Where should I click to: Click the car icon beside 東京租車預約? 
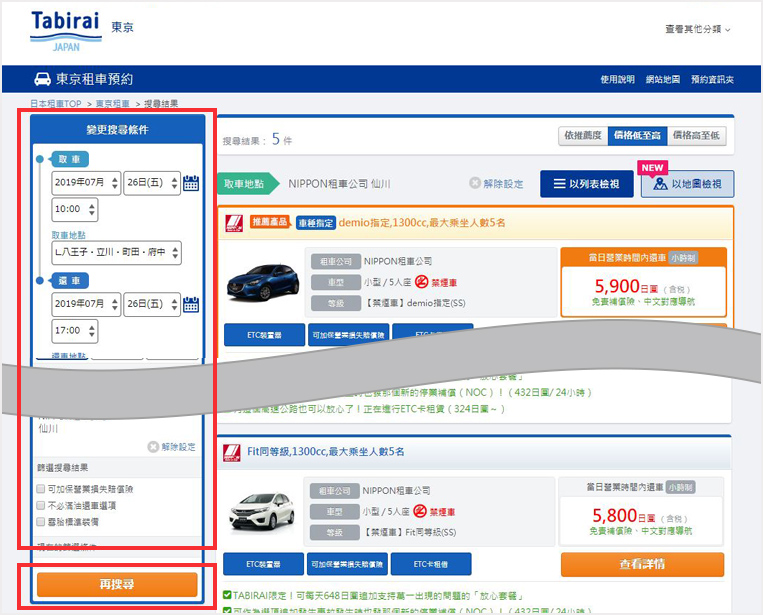coord(42,79)
